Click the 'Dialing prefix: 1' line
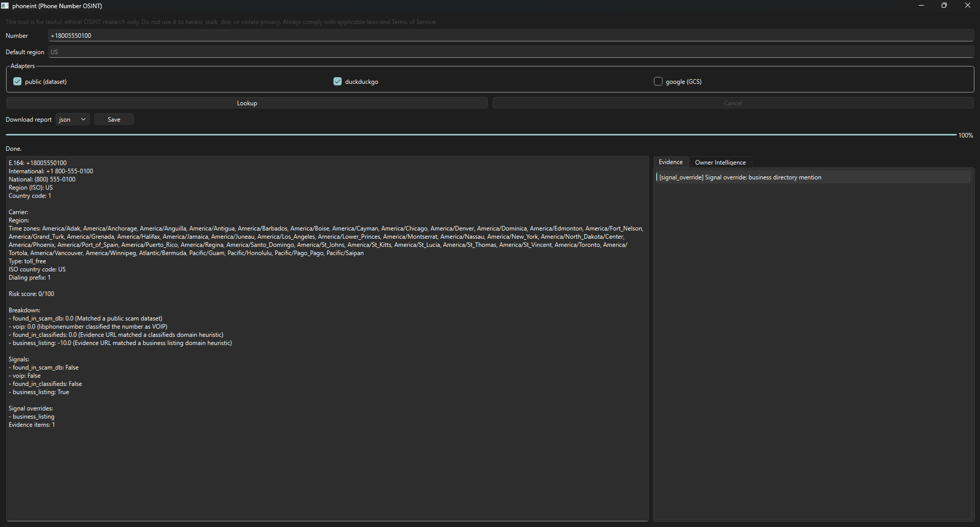This screenshot has width=980, height=527. pos(30,278)
